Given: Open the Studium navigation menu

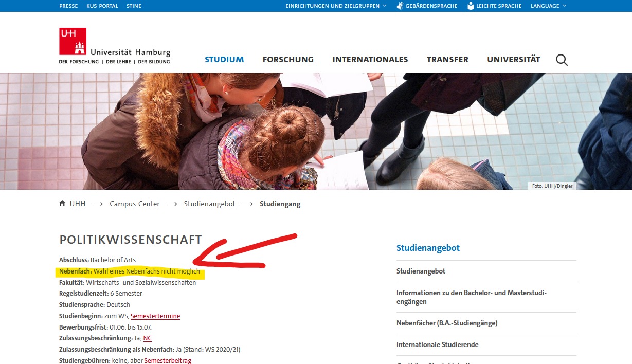Looking at the screenshot, I should (224, 59).
